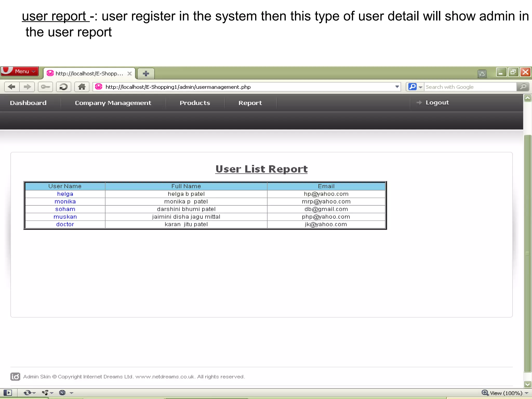Select full name helga b patel
This screenshot has height=399, width=532.
pyautogui.click(x=186, y=194)
